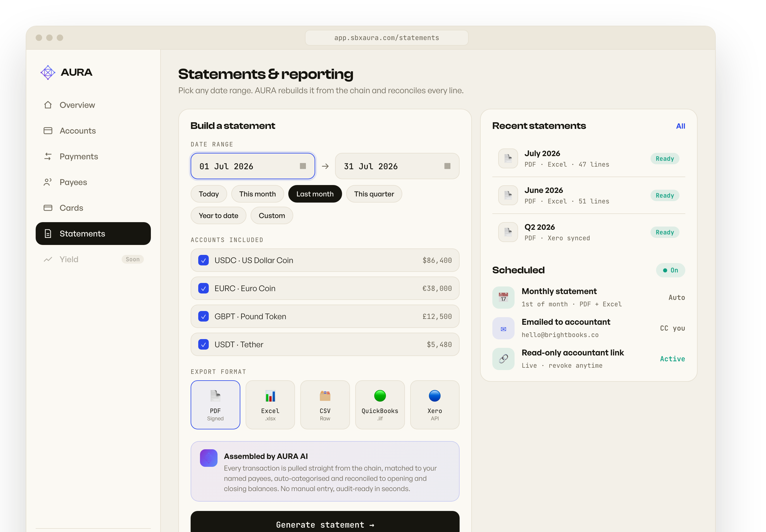Click the Monthly statement calendar icon
This screenshot has height=532, width=766.
pos(503,297)
